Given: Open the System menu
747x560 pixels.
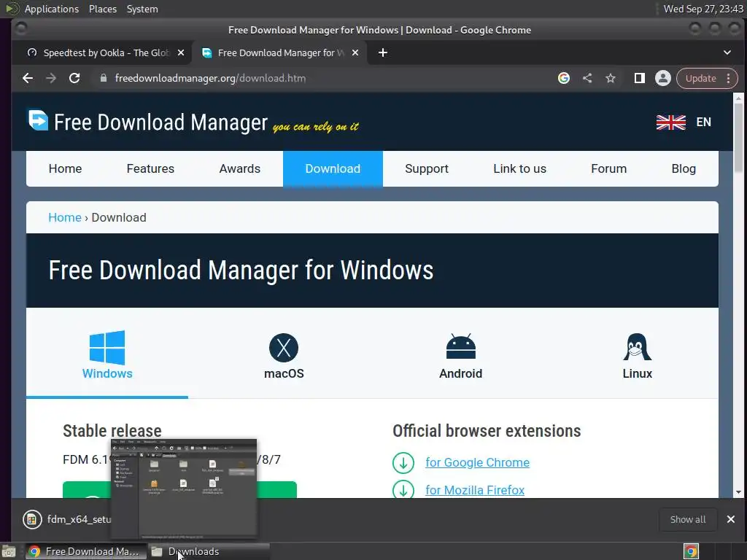Looking at the screenshot, I should click(142, 9).
